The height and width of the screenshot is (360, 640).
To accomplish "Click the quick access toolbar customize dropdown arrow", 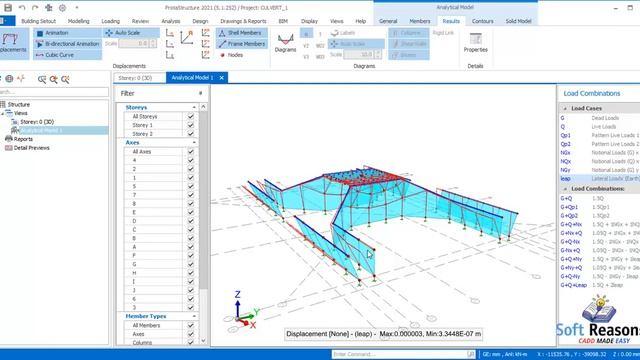I will pyautogui.click(x=77, y=8).
